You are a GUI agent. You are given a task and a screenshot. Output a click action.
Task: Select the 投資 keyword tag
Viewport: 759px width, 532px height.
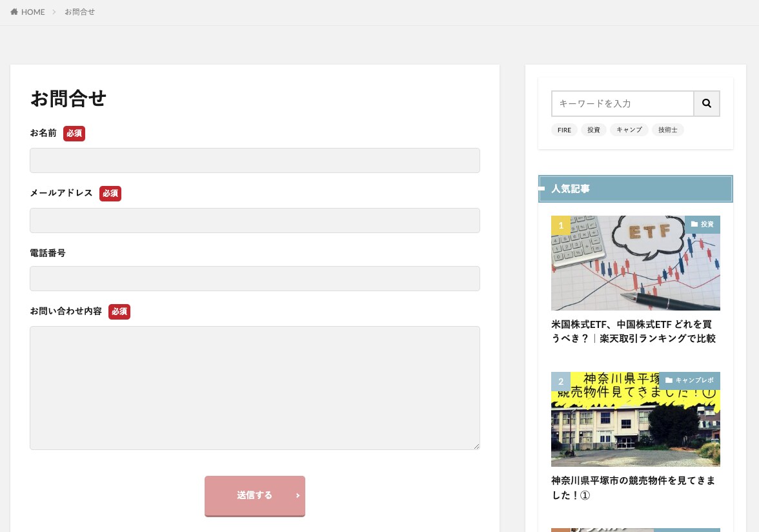[594, 130]
